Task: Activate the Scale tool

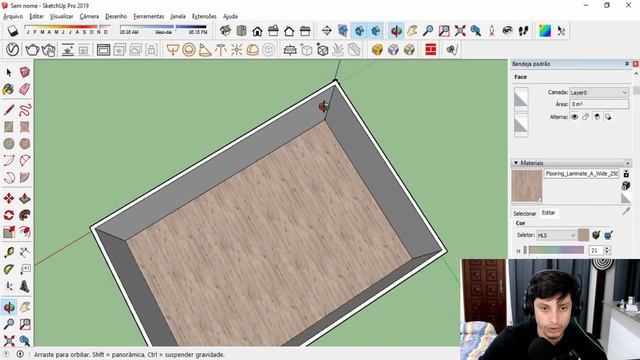Action: tap(9, 232)
